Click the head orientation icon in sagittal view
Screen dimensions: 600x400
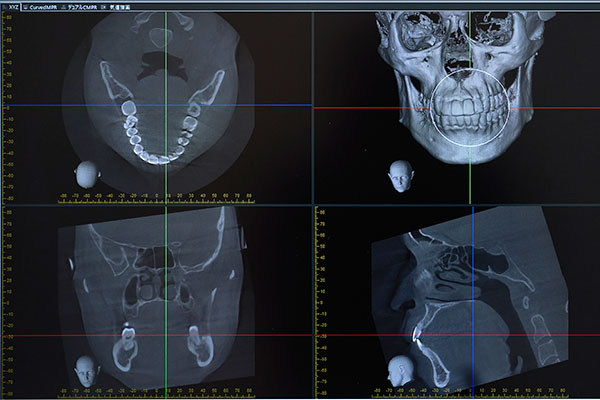pos(403,368)
